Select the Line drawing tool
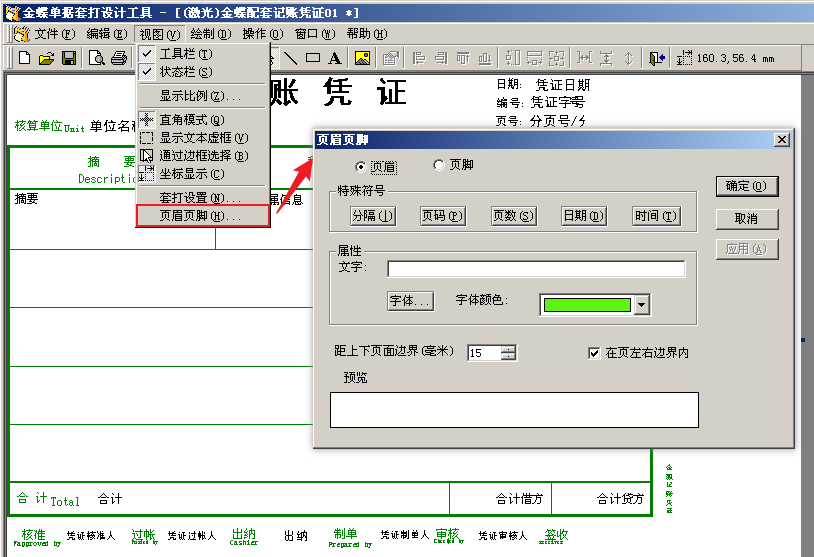814x557 pixels. [291, 58]
